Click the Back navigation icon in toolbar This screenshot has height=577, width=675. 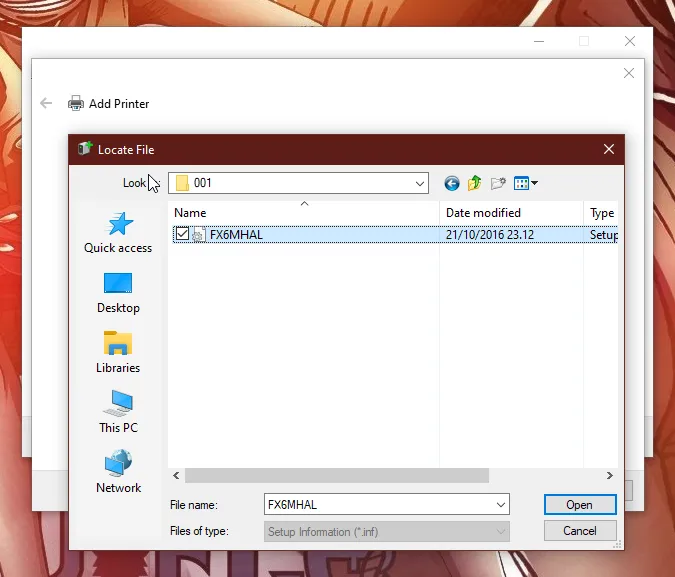point(452,183)
